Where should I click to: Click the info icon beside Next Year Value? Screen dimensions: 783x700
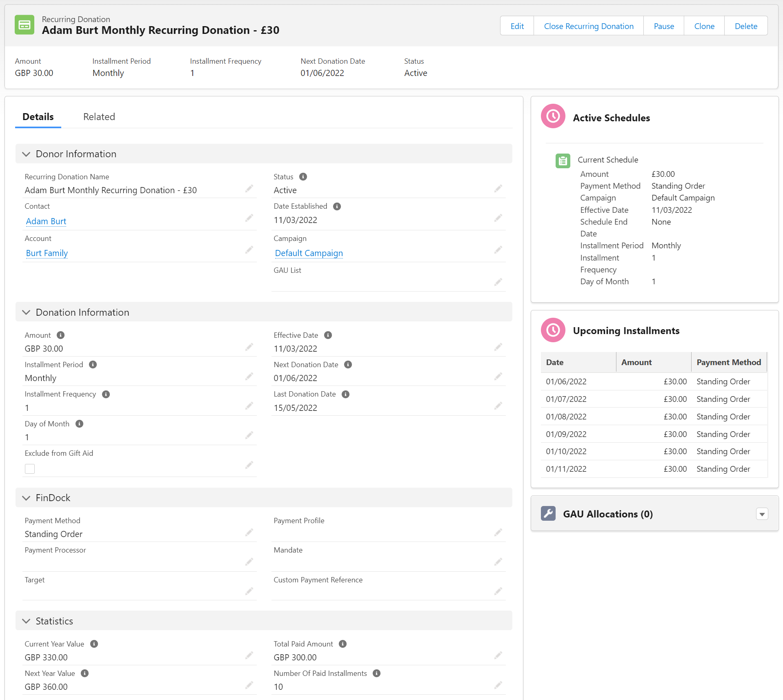pyautogui.click(x=85, y=673)
